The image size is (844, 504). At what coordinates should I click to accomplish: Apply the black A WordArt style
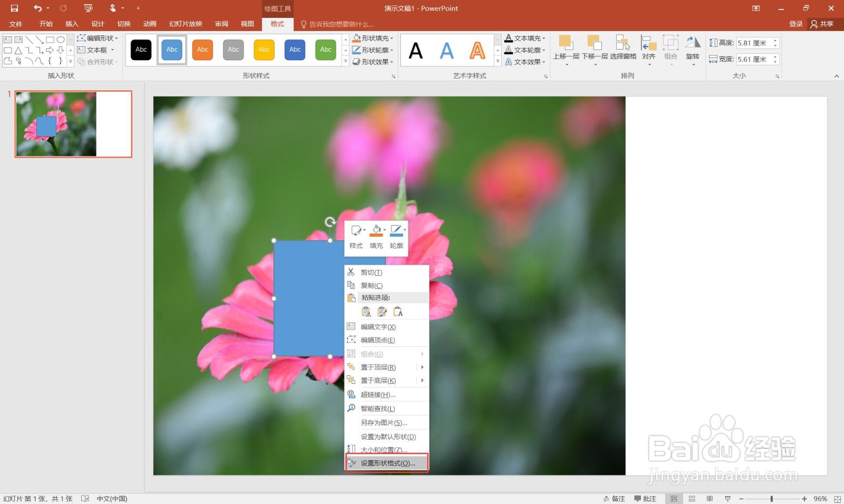tap(416, 51)
